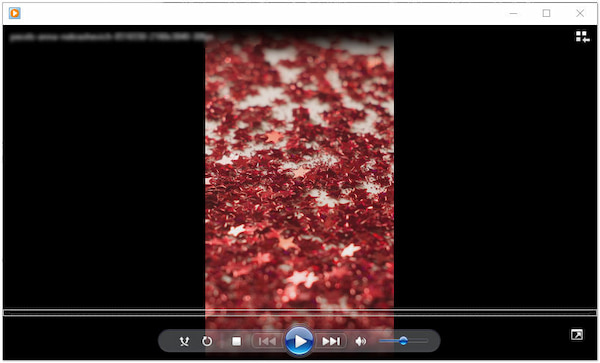The width and height of the screenshot is (600, 363).
Task: Minimize the media player window
Action: [x=514, y=13]
